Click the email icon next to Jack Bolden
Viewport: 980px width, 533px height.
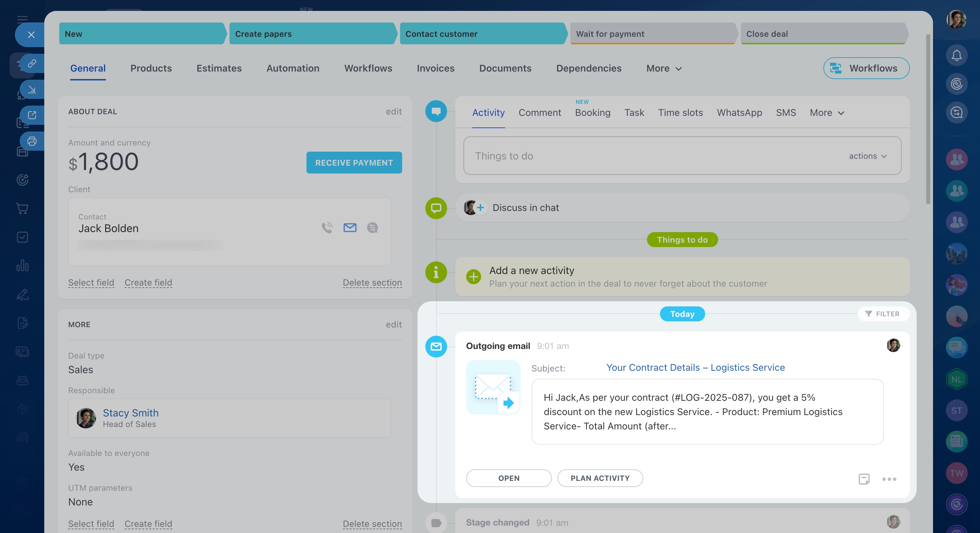[350, 228]
